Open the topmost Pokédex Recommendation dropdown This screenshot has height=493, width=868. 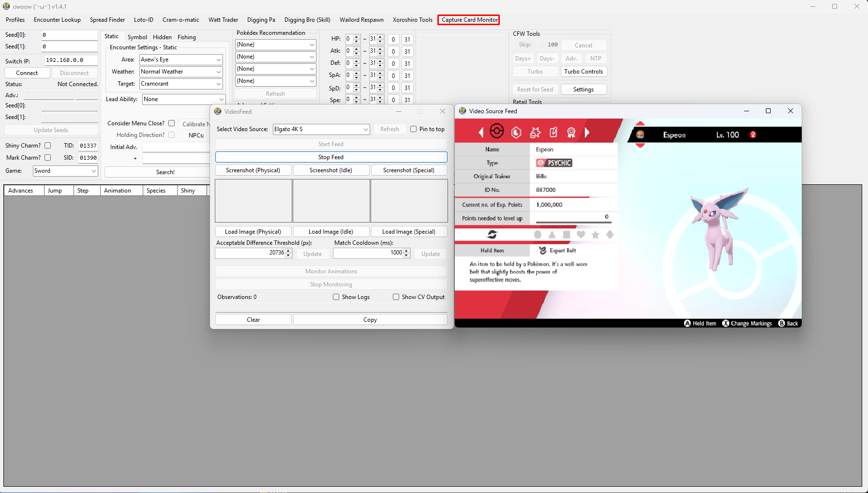click(275, 45)
